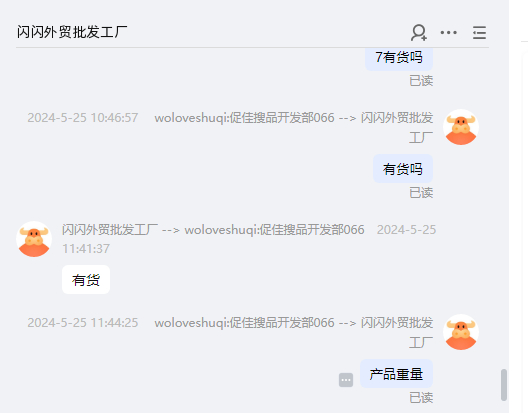Click the chat title 闪闪外贸批发工厂

click(x=72, y=32)
